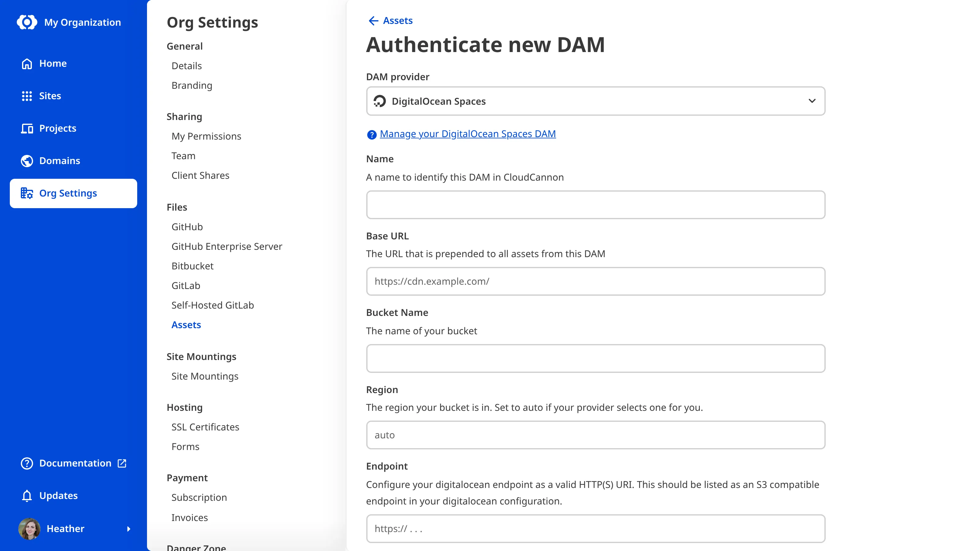Click the Projects devices icon
The image size is (980, 551).
pos(27,129)
